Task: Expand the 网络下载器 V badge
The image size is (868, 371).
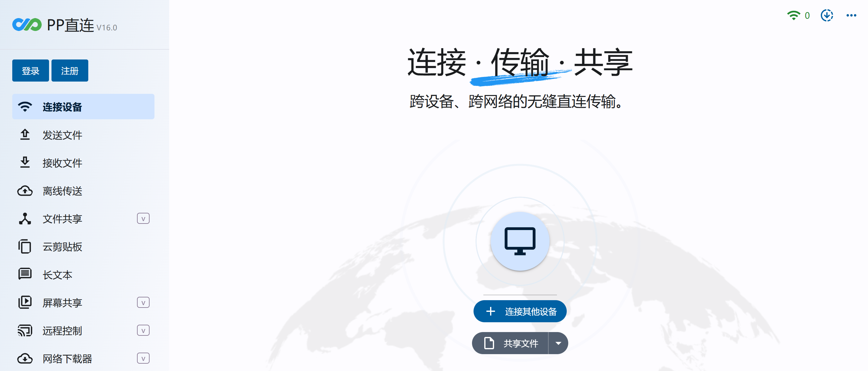Action: point(143,358)
